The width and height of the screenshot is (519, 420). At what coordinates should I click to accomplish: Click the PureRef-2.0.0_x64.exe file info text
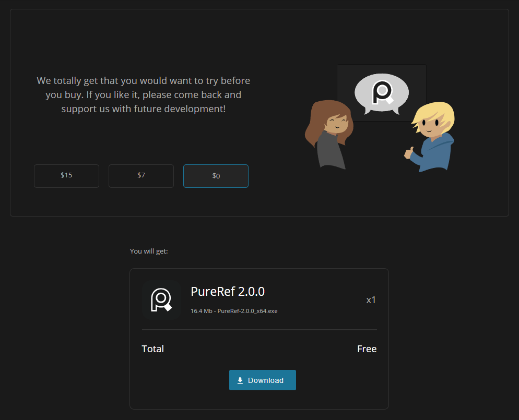[234, 311]
